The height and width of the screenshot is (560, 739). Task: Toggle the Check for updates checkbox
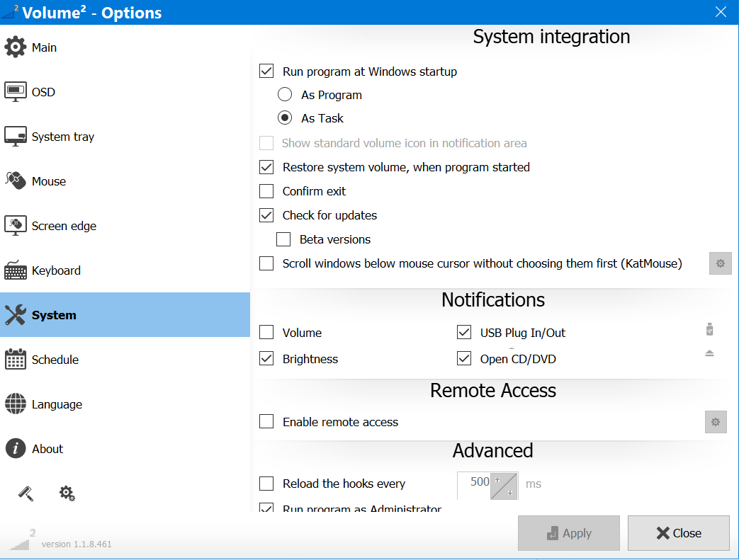coord(266,215)
